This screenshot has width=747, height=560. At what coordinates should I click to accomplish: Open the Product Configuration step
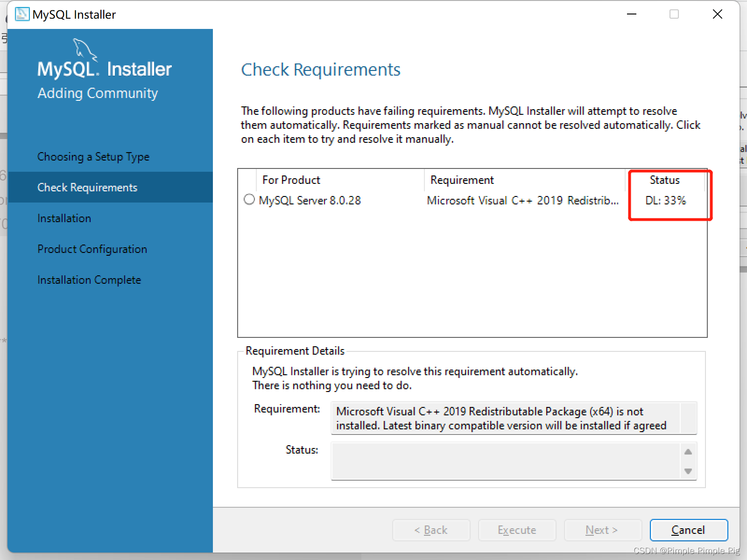coord(92,249)
